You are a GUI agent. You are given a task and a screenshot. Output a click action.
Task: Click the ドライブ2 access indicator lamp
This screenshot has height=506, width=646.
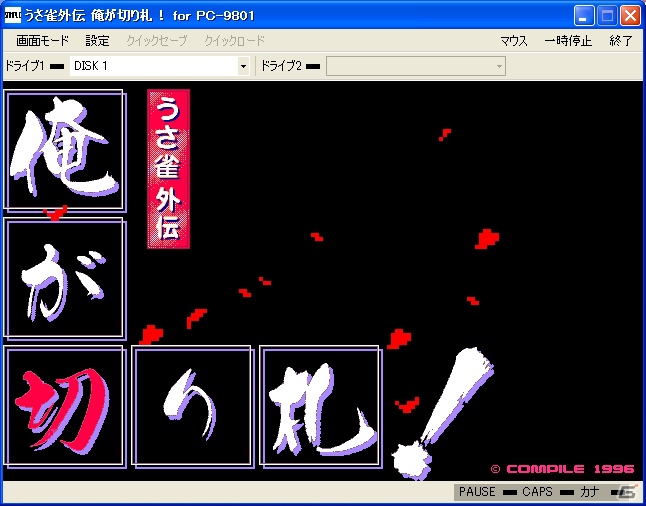pyautogui.click(x=313, y=66)
